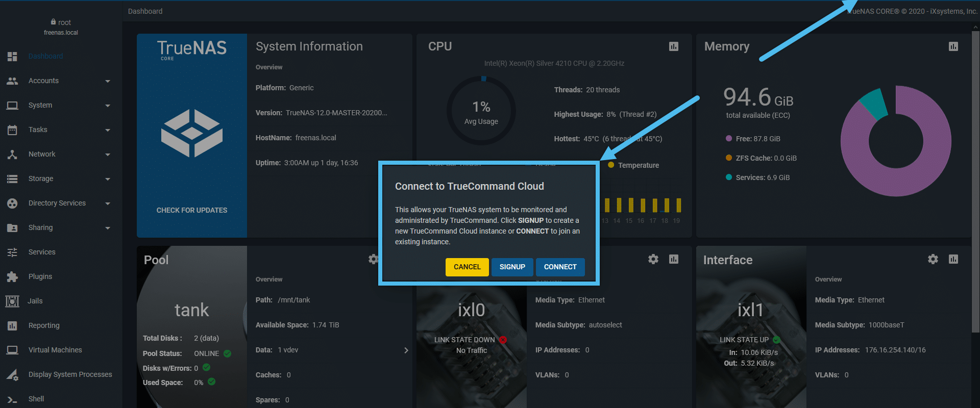Image resolution: width=980 pixels, height=408 pixels.
Task: Click the Storage disks icon
Action: point(12,178)
